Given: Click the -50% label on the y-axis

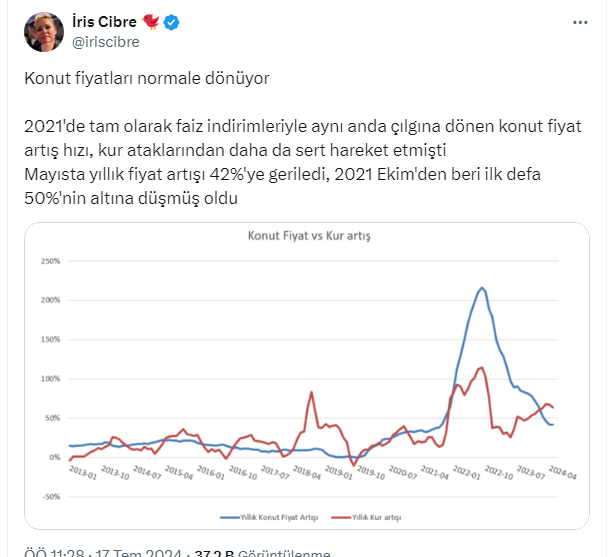Looking at the screenshot, I should tap(49, 496).
